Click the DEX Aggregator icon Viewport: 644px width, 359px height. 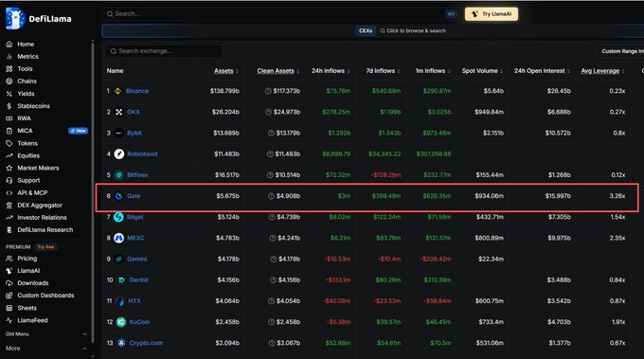coord(9,205)
